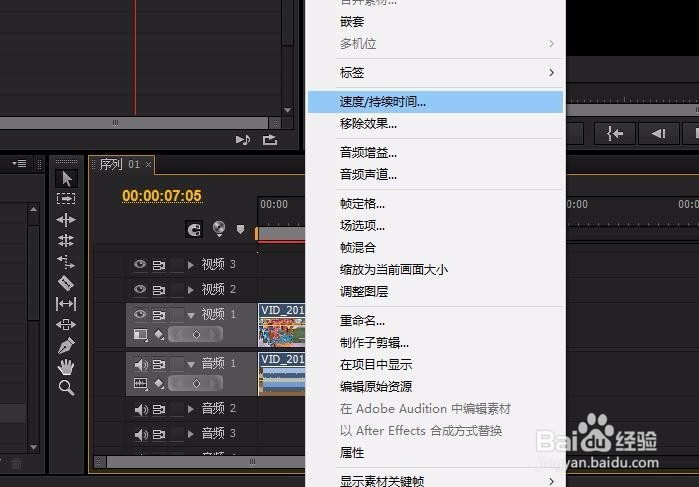Select the Zoom magnifier tool
699x487 pixels.
66,388
